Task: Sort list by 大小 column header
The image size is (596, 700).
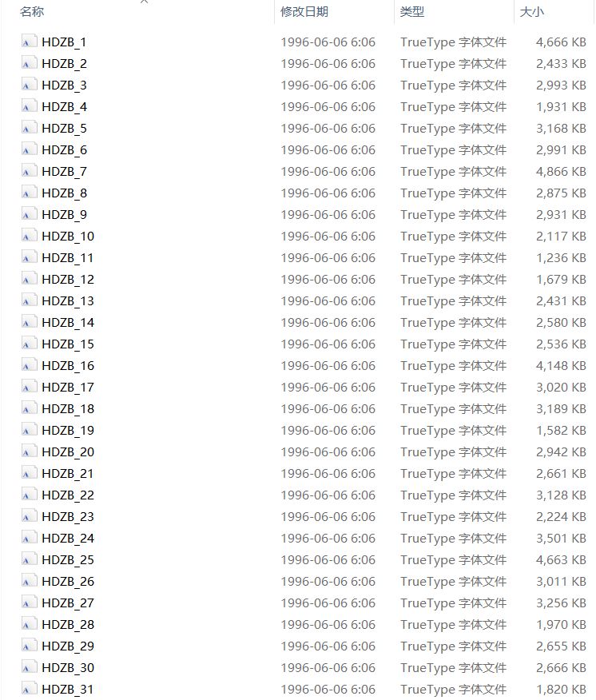Action: click(x=532, y=12)
